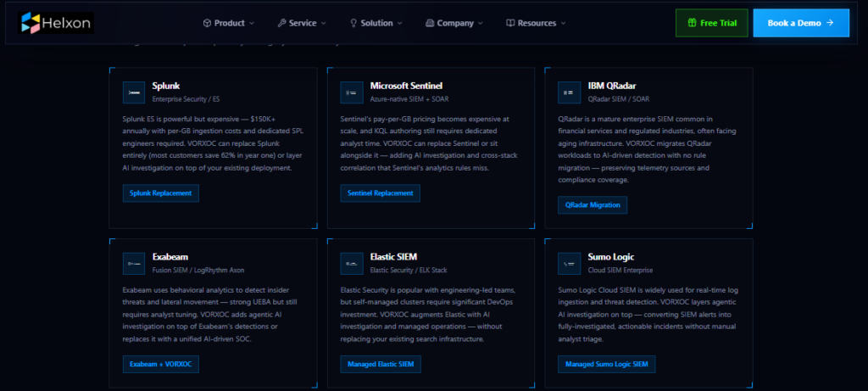Click the Sumo Logic Cloud SIEM description paragraph

(x=648, y=315)
